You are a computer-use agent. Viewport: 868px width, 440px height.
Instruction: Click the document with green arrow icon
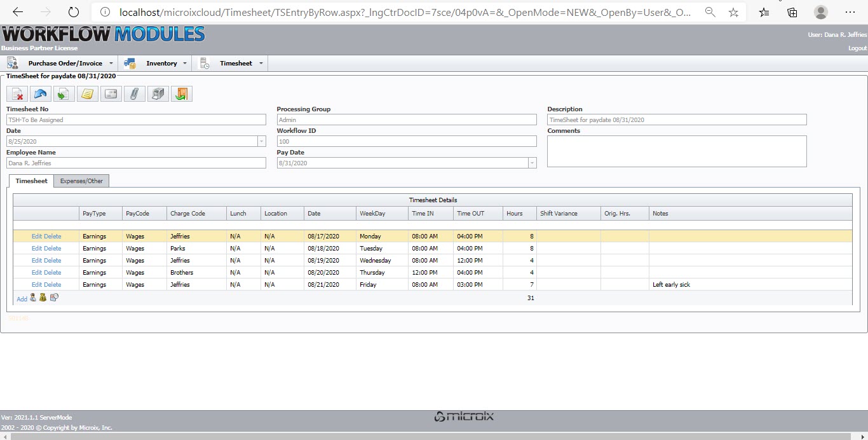point(64,94)
